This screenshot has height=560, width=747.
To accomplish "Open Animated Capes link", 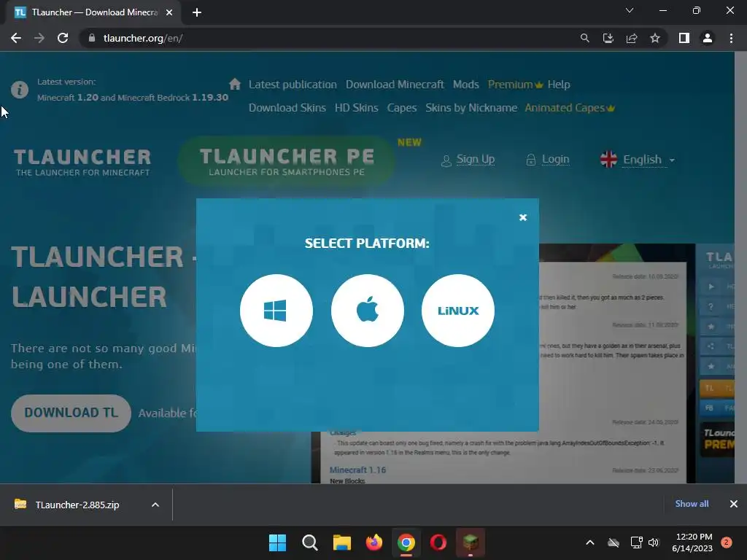I will [570, 108].
